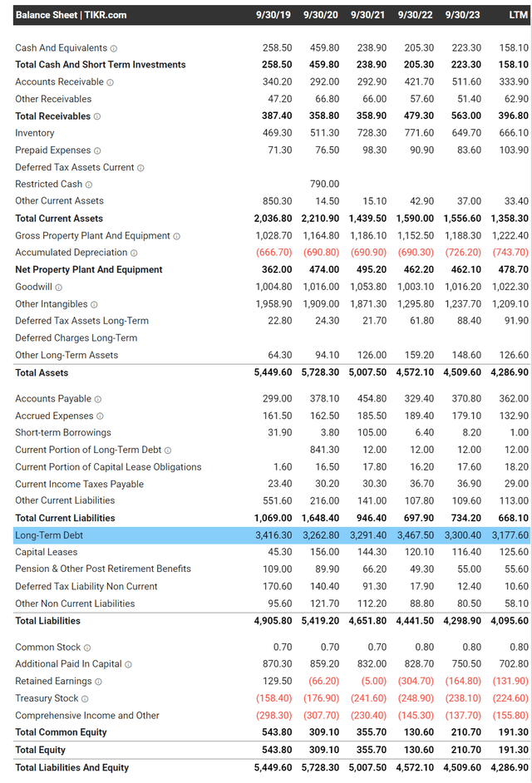Click the Total Current Assets row label
Image resolution: width=532 pixels, height=783 pixels.
(59, 219)
